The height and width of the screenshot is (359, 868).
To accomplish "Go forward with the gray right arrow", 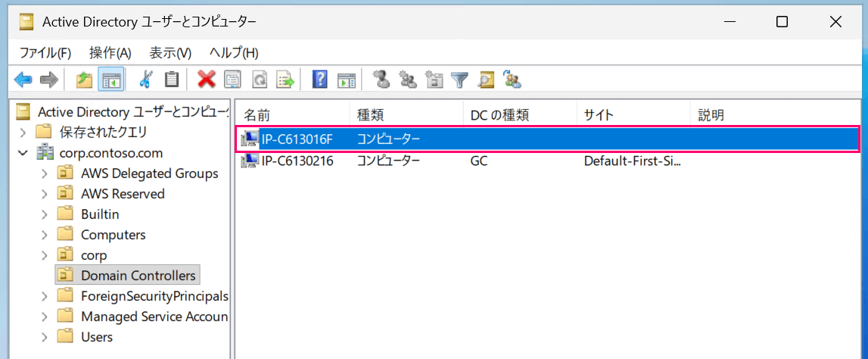I will pyautogui.click(x=48, y=80).
